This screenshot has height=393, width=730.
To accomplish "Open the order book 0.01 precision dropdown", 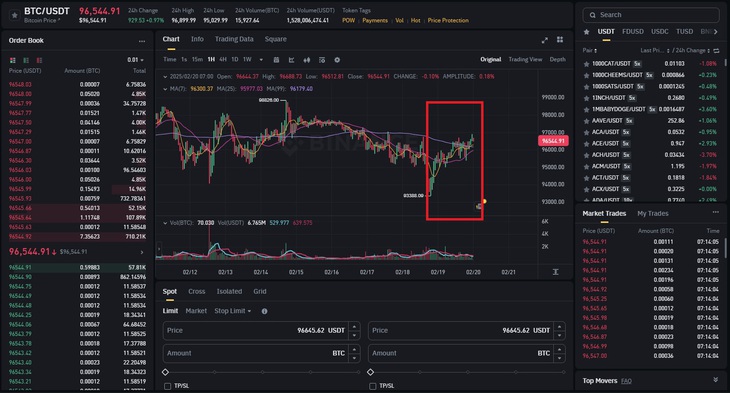I will pos(135,60).
